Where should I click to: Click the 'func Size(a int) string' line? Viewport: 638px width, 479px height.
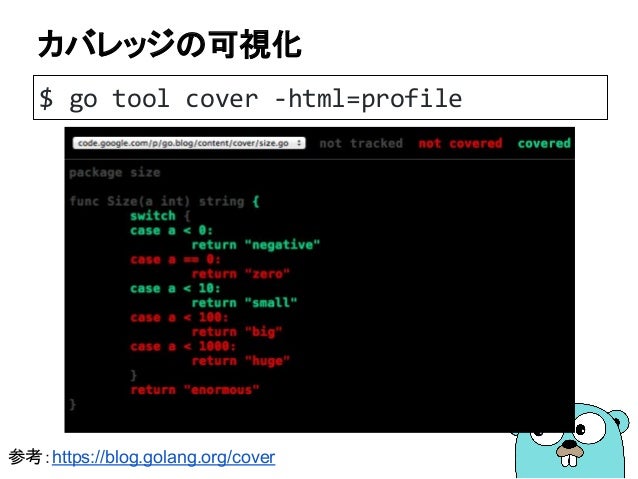(x=164, y=201)
